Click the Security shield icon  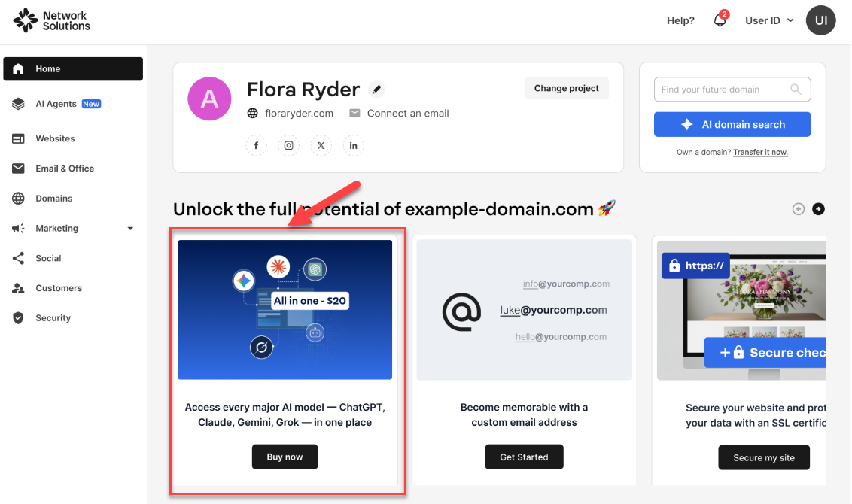[x=19, y=317]
